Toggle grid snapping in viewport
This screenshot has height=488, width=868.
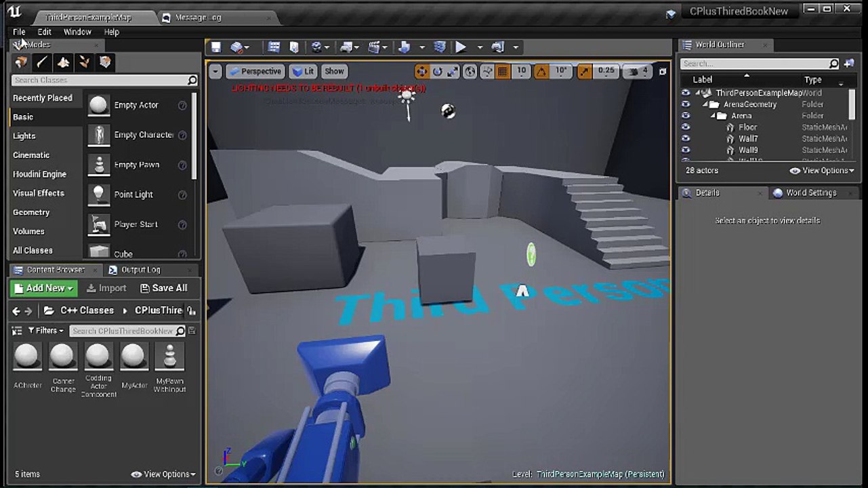point(503,71)
